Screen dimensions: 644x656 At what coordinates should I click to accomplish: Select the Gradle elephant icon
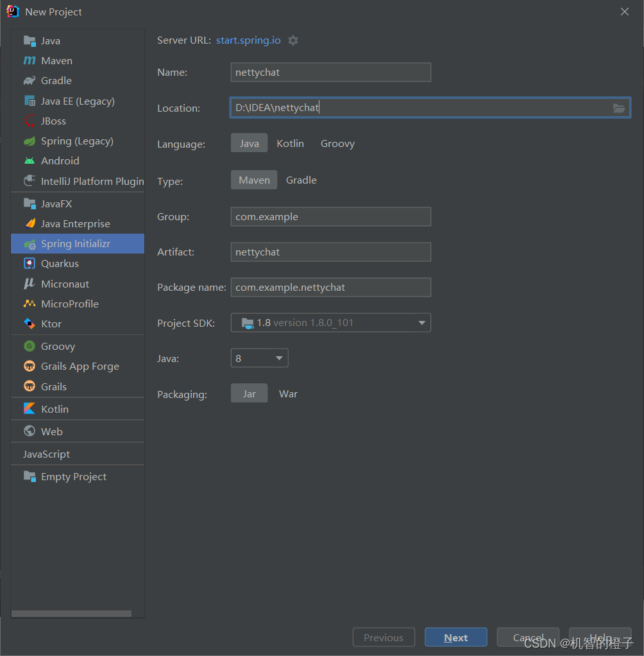(30, 81)
